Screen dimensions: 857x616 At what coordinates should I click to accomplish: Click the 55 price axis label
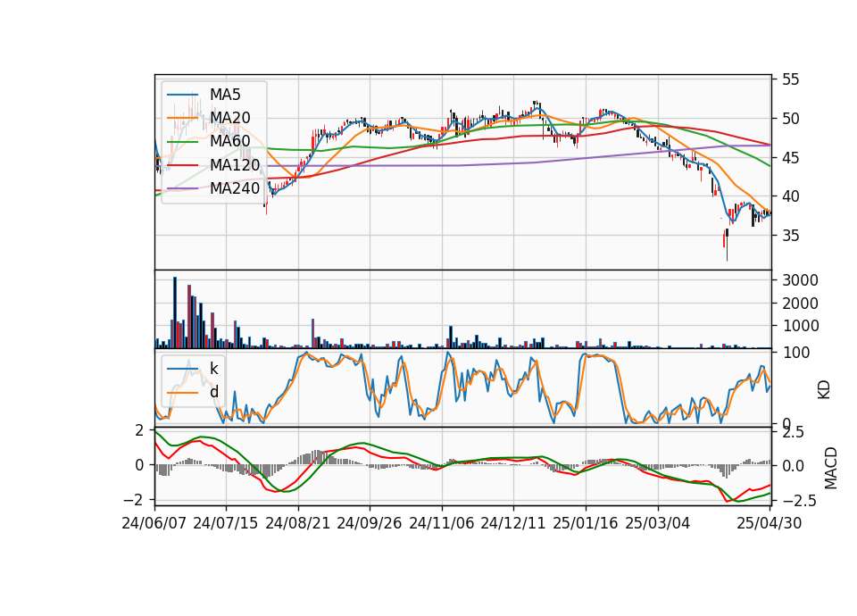791,79
